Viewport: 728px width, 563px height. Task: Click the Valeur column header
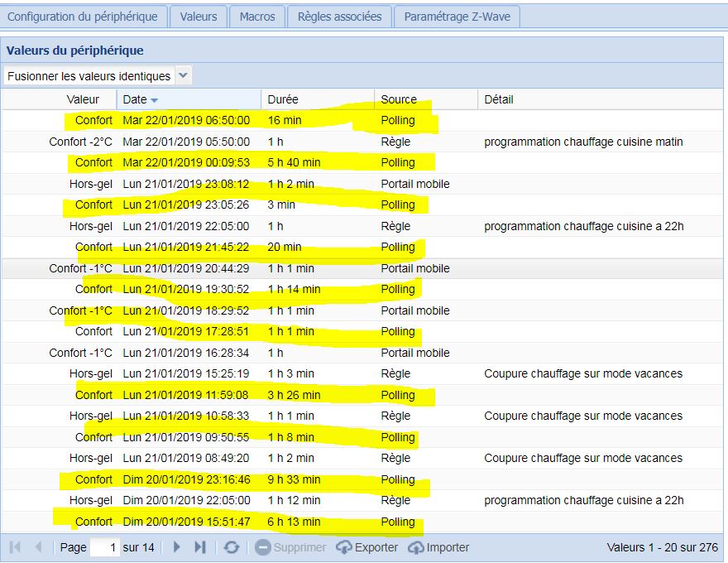(83, 99)
